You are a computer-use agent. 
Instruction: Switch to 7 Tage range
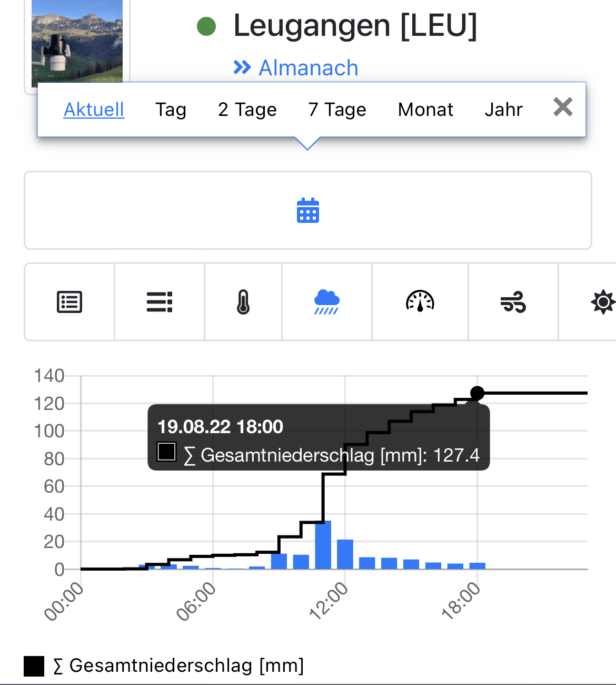coord(337,110)
